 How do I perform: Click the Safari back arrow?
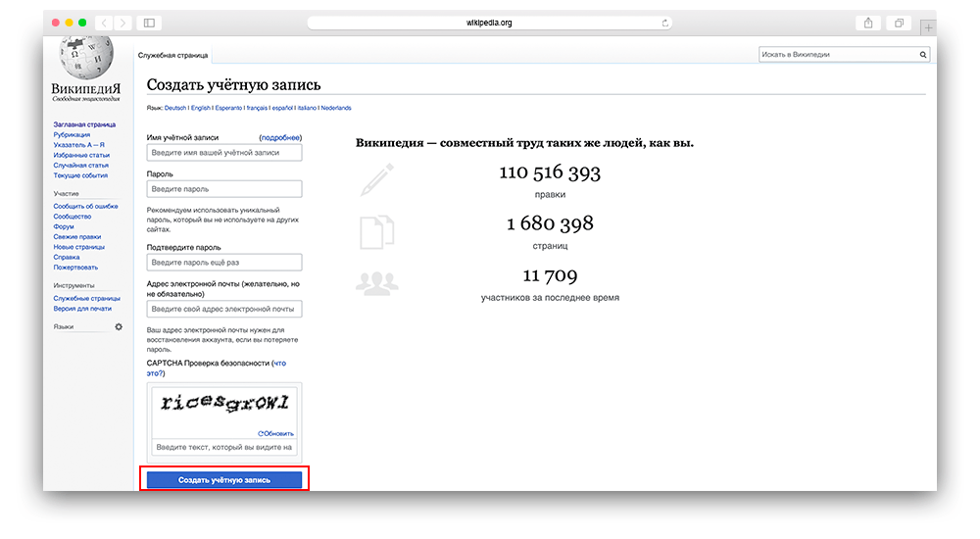click(105, 24)
